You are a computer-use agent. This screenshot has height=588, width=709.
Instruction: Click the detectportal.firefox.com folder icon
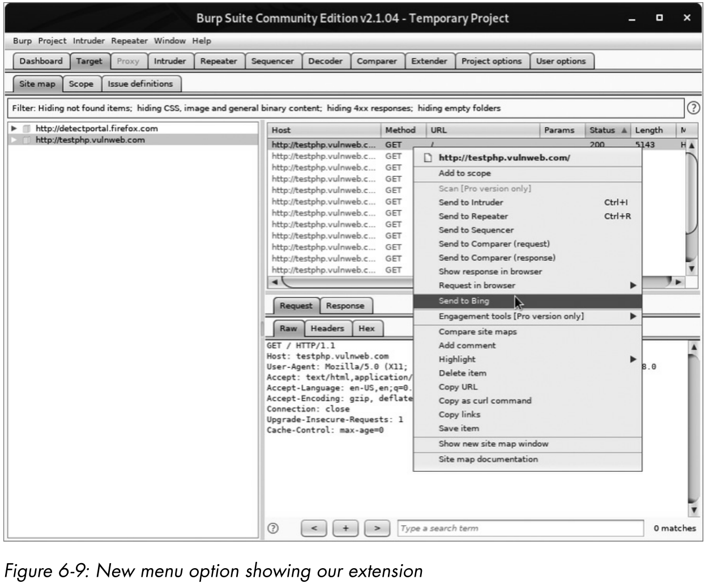pyautogui.click(x=26, y=129)
